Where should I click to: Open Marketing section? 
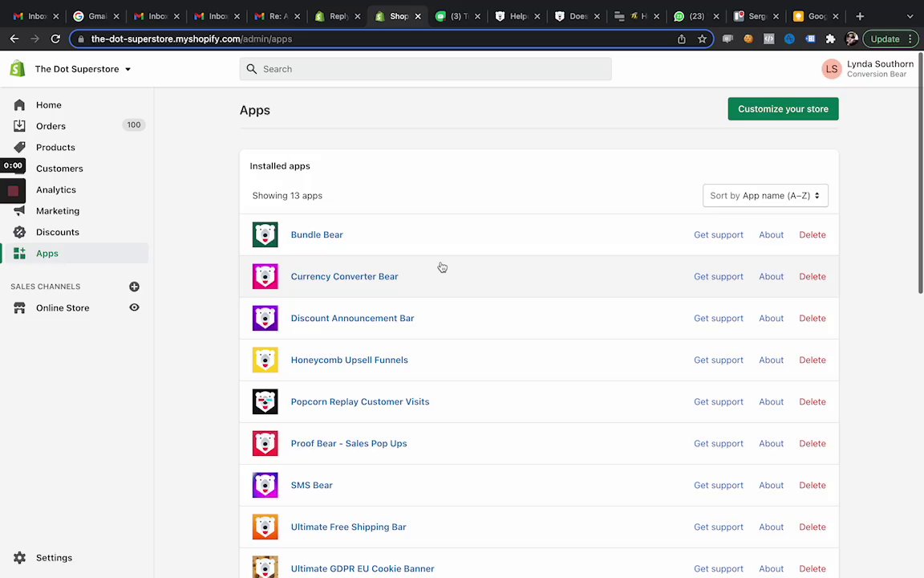tap(58, 211)
